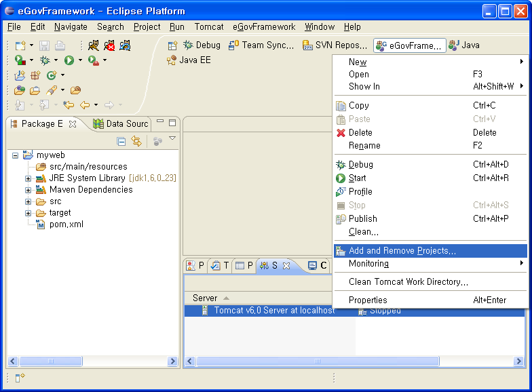This screenshot has width=532, height=392.
Task: Maximize the Package Explorer view
Action: pyautogui.click(x=172, y=123)
